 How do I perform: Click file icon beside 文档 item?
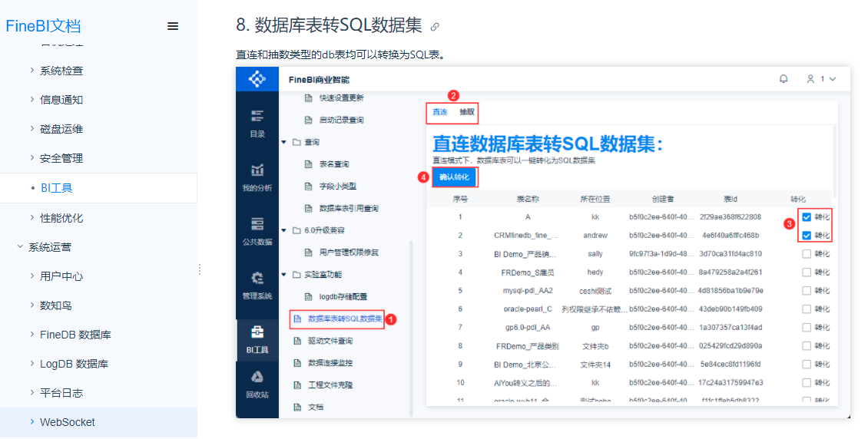point(298,408)
